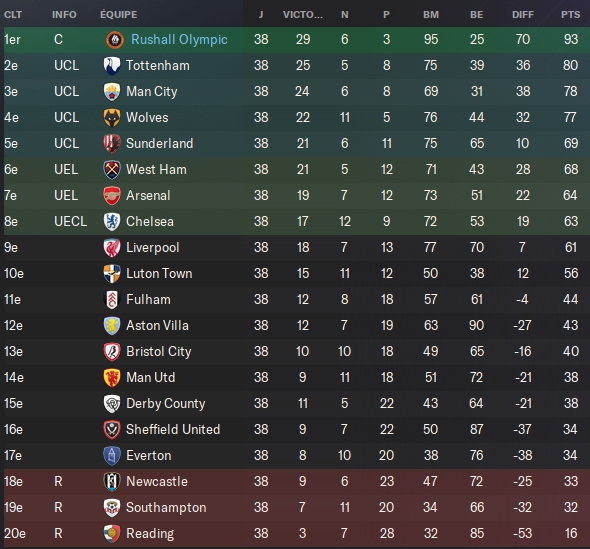Open the Luton Town team page
This screenshot has width=590, height=549.
(x=159, y=274)
